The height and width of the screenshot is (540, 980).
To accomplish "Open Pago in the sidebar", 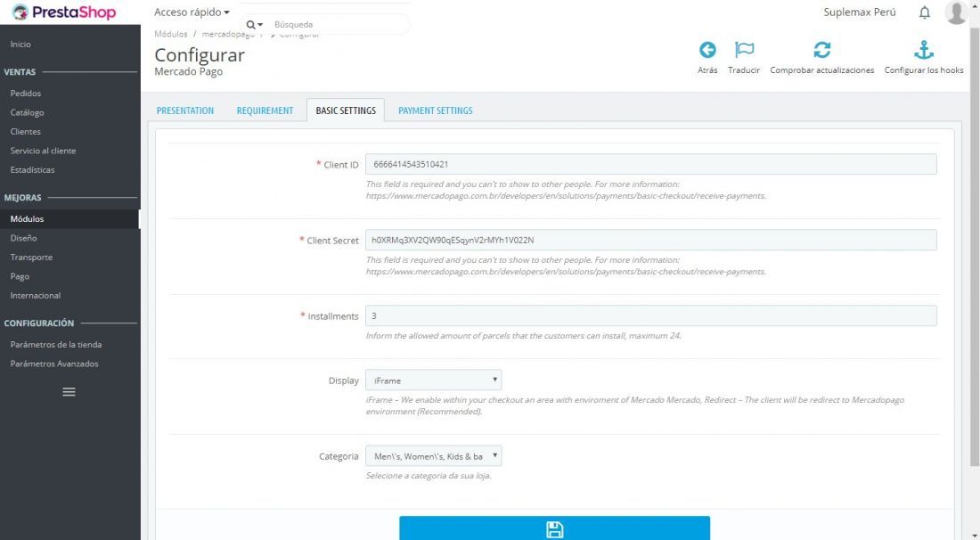I will (x=20, y=276).
